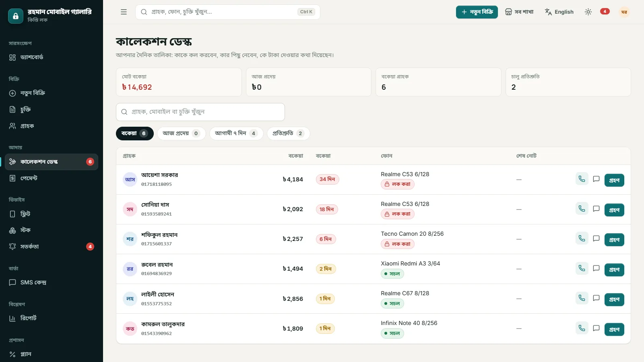
Task: Open স্টক in the sidebar
Action: click(x=52, y=230)
